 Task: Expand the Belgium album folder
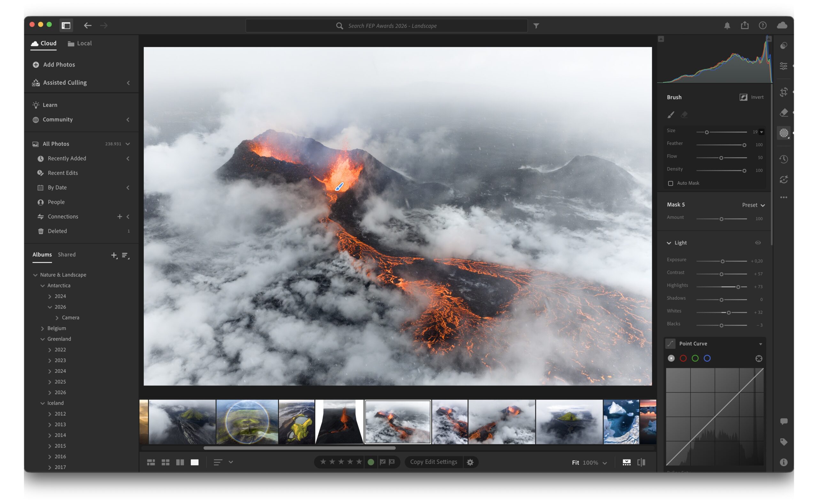(x=42, y=328)
